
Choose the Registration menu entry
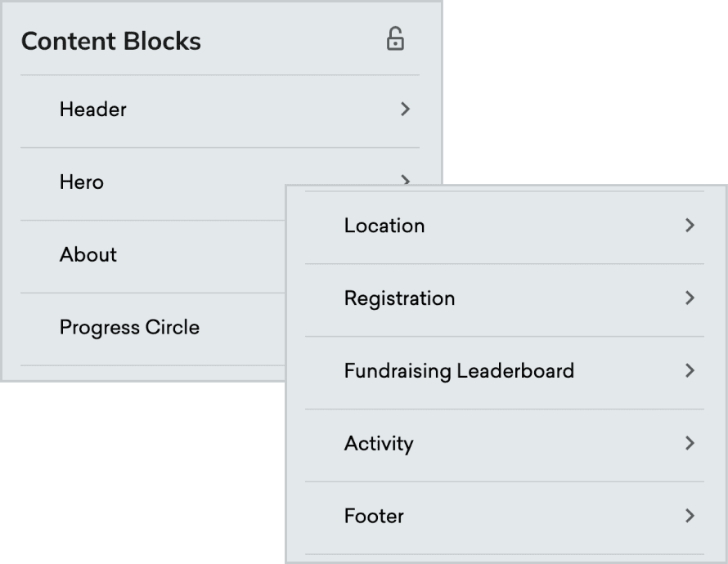click(x=505, y=300)
